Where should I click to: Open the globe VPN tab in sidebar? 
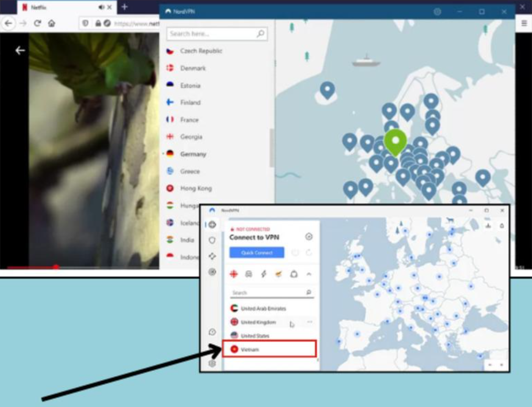point(212,224)
